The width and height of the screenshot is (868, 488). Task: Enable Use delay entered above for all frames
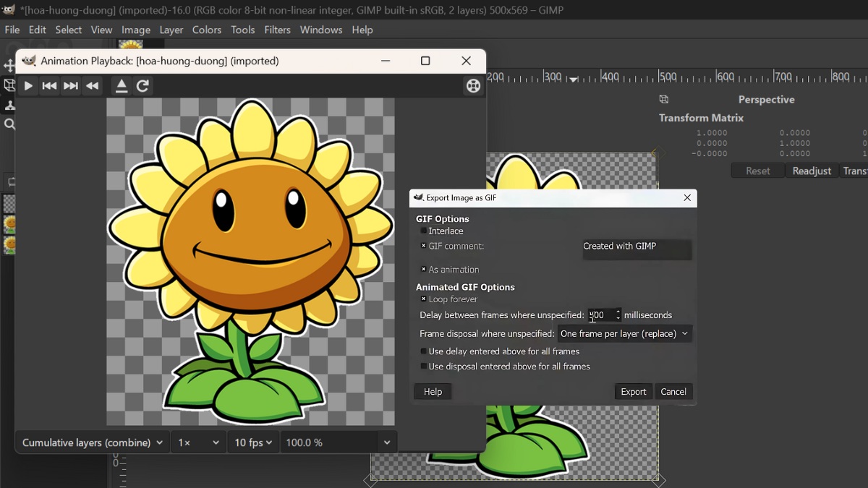(424, 352)
